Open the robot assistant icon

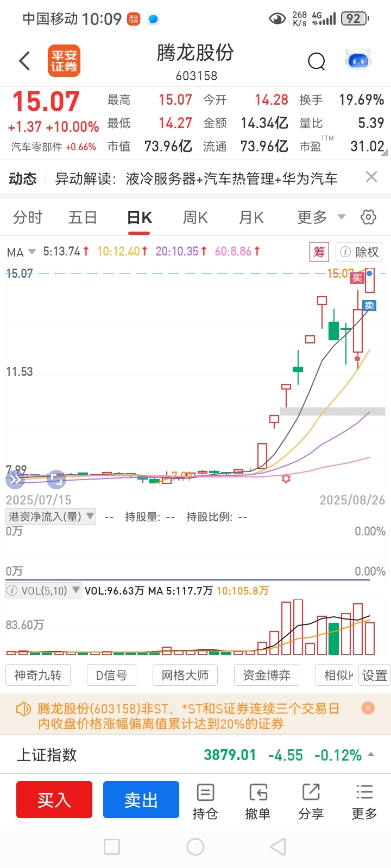pos(358,60)
